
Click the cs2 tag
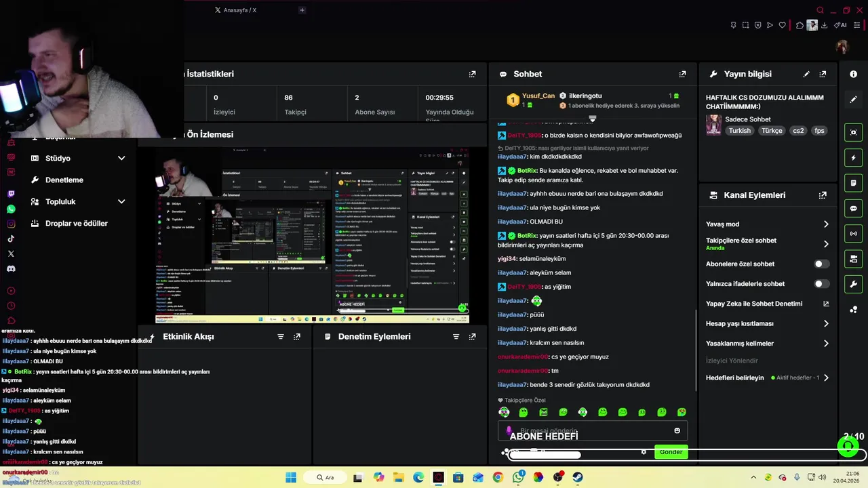click(798, 131)
